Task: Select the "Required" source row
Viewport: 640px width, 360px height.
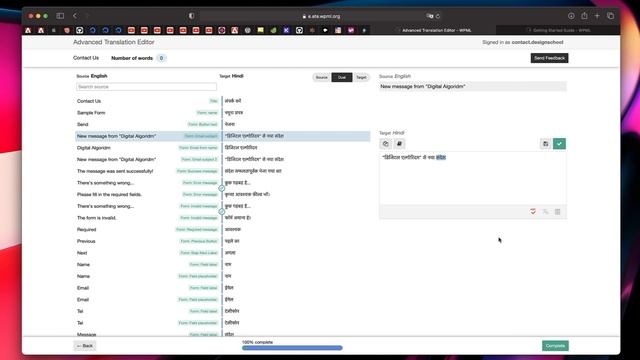Action: point(147,229)
